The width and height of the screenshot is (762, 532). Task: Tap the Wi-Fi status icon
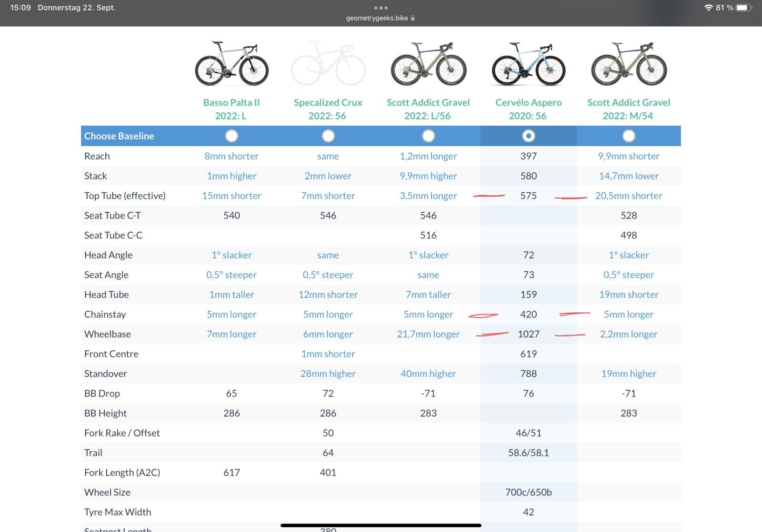pyautogui.click(x=708, y=8)
